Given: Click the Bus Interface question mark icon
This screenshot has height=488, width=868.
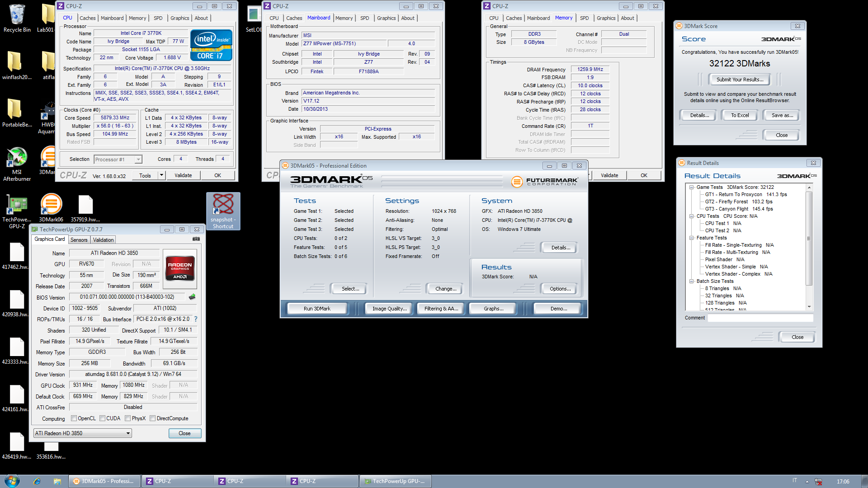Looking at the screenshot, I should pyautogui.click(x=196, y=319).
